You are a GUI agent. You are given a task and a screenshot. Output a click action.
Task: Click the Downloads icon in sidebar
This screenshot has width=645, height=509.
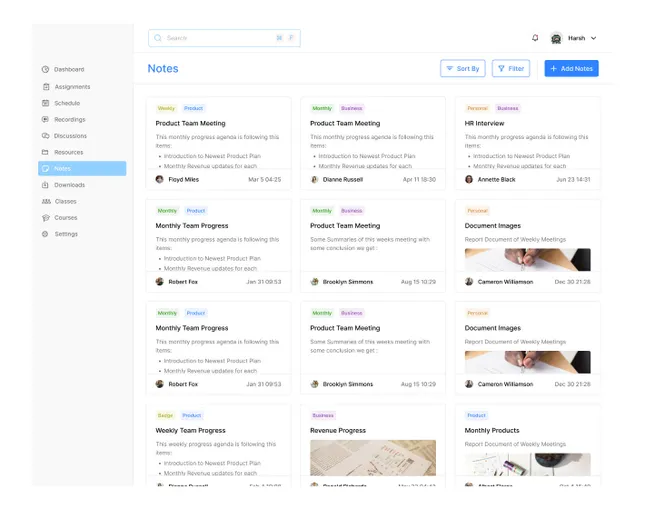tap(45, 185)
